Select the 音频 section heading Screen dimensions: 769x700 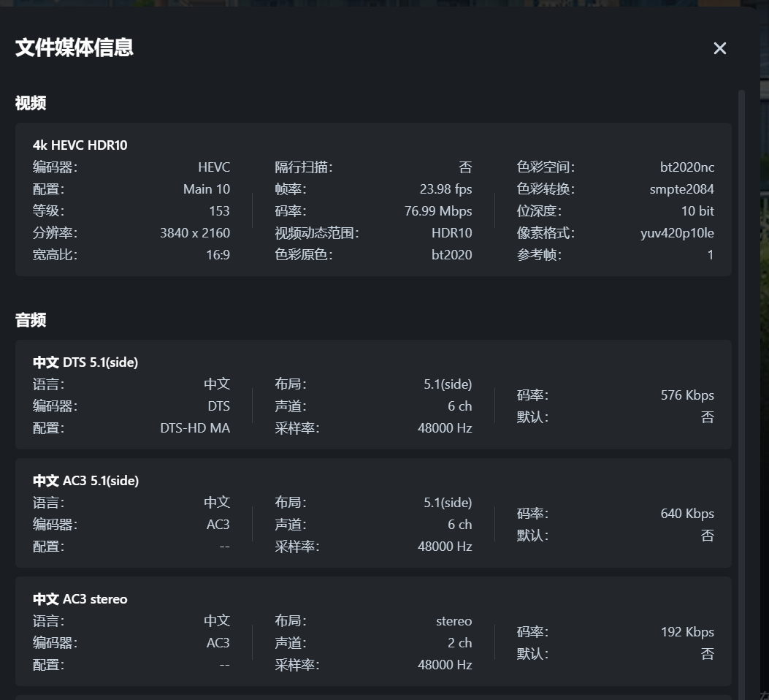coord(31,320)
